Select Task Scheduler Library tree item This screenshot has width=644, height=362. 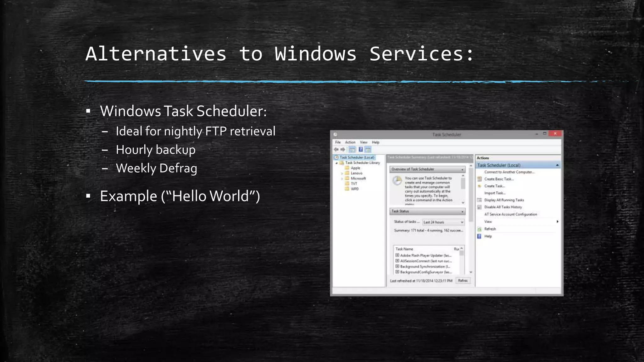[x=363, y=163]
